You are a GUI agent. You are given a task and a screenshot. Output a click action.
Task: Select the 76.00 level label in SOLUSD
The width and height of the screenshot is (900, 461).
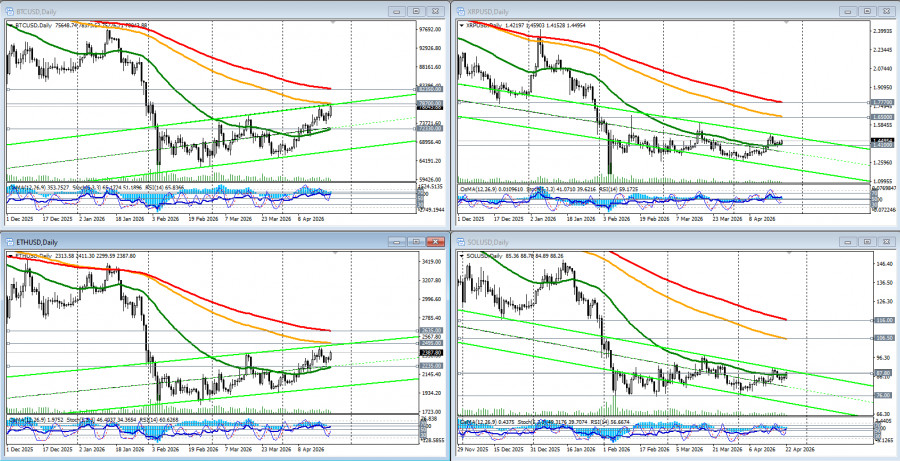[883, 395]
